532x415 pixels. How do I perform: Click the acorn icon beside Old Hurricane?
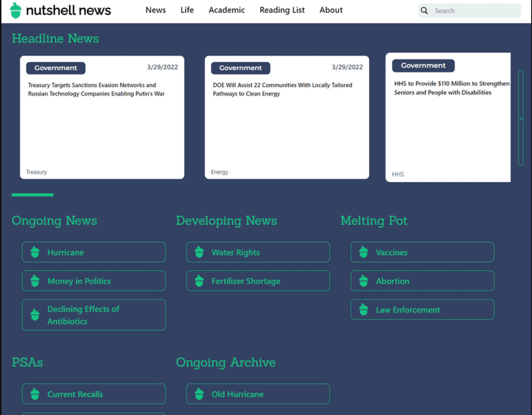click(199, 393)
